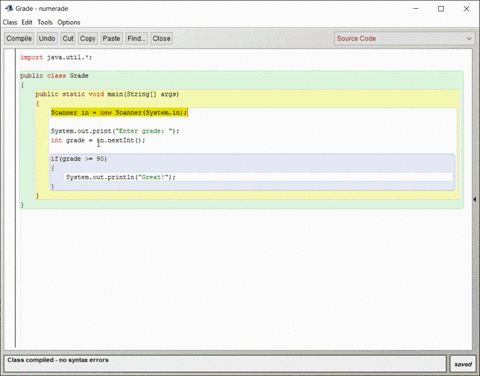Screen dimensions: 480x376
Task: Click the 'public class Grade' line
Action: point(54,76)
